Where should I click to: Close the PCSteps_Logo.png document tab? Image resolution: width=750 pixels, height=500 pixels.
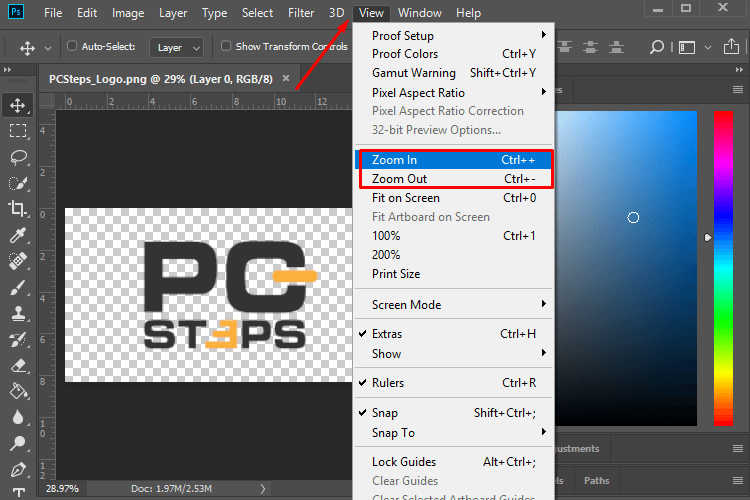(286, 78)
